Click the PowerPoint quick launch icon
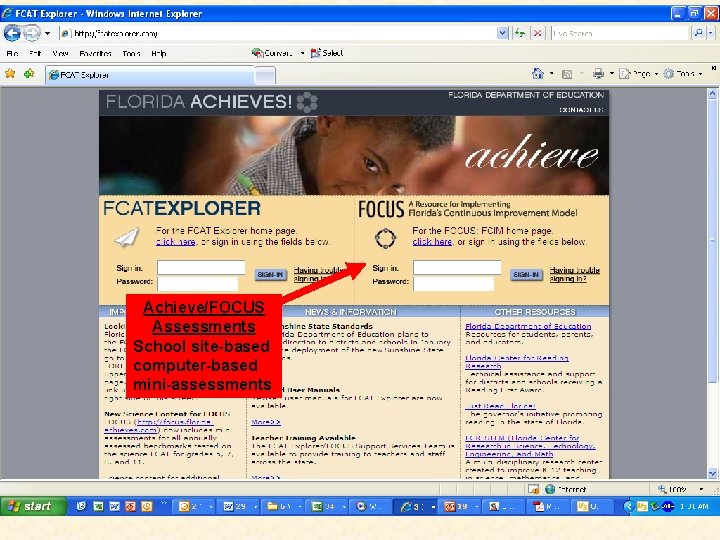Image resolution: width=720 pixels, height=540 pixels. [130, 506]
